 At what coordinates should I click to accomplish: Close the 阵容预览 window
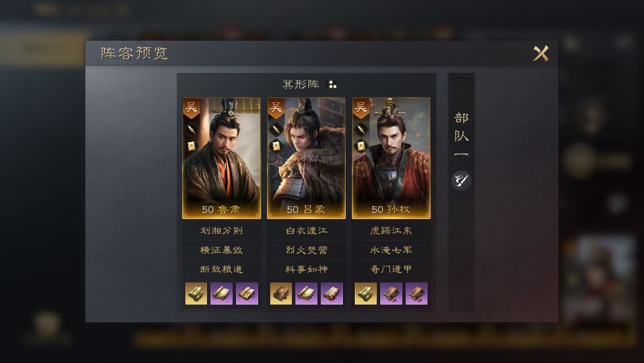(x=540, y=53)
